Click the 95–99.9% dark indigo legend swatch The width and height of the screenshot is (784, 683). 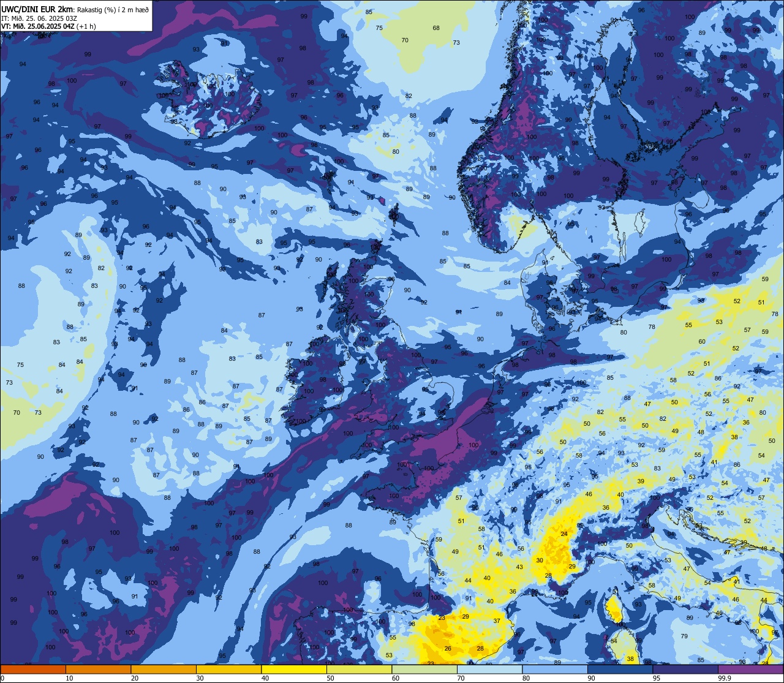685,669
